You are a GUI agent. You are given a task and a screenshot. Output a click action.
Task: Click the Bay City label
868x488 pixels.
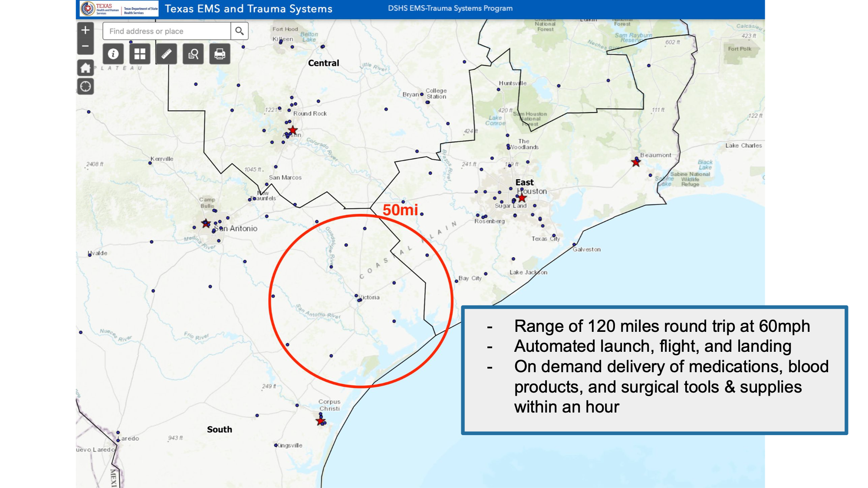point(470,278)
